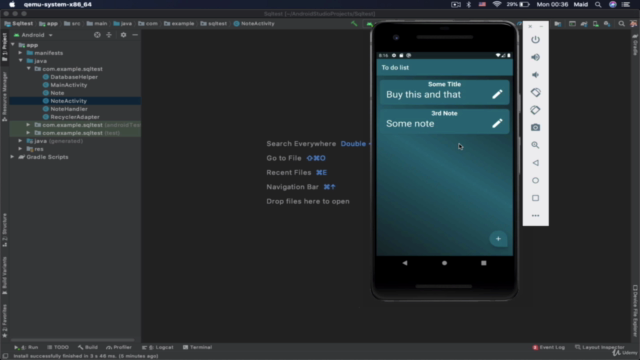Image resolution: width=640 pixels, height=360 pixels.
Task: Edit the "Some note" entry with its pencil
Action: (x=497, y=123)
